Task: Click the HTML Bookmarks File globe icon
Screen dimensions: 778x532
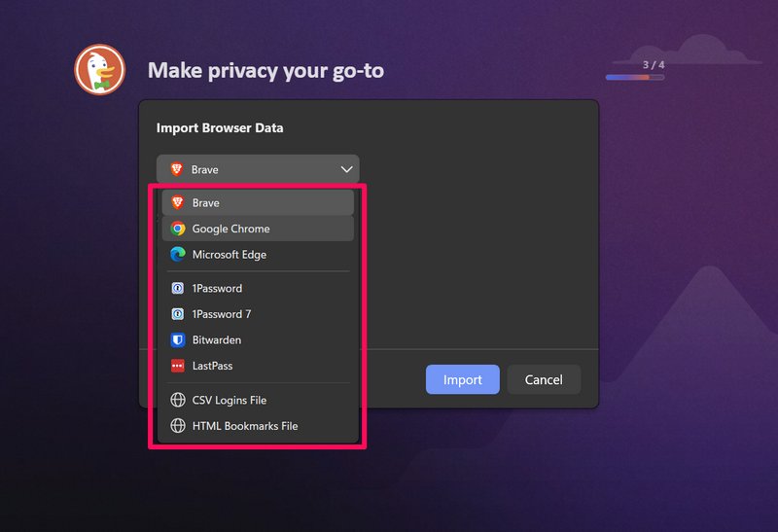Action: pyautogui.click(x=178, y=426)
